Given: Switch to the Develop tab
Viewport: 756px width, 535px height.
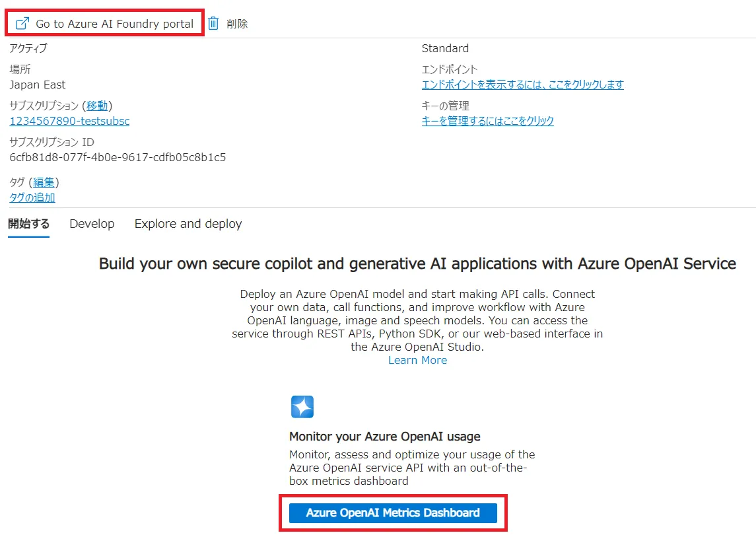Looking at the screenshot, I should pyautogui.click(x=92, y=224).
